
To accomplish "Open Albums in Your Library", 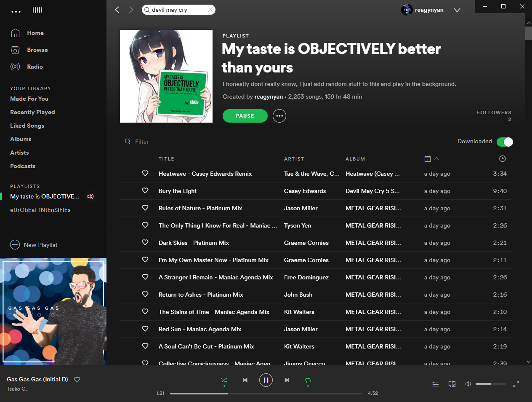I will pyautogui.click(x=21, y=139).
